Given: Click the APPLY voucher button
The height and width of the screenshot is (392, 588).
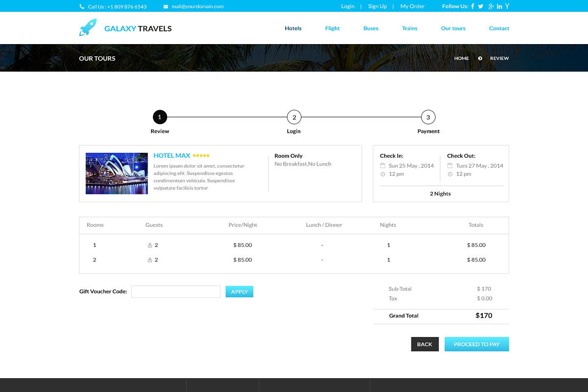Looking at the screenshot, I should [240, 292].
